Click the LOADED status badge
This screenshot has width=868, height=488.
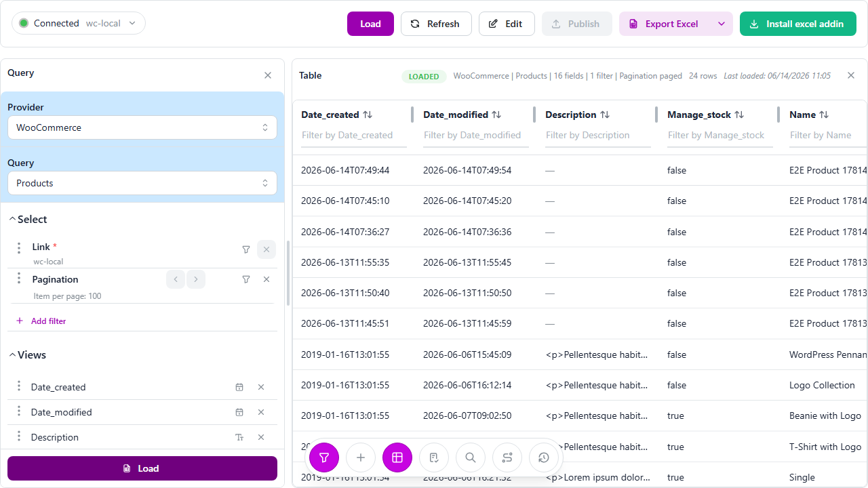(x=424, y=77)
